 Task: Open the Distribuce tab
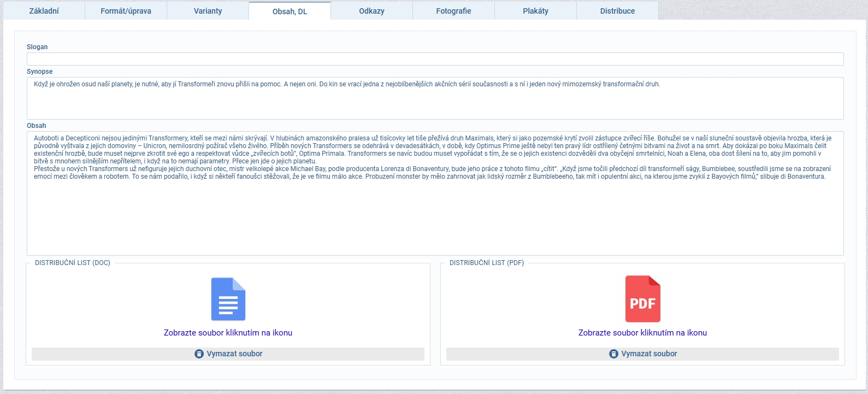coord(617,11)
